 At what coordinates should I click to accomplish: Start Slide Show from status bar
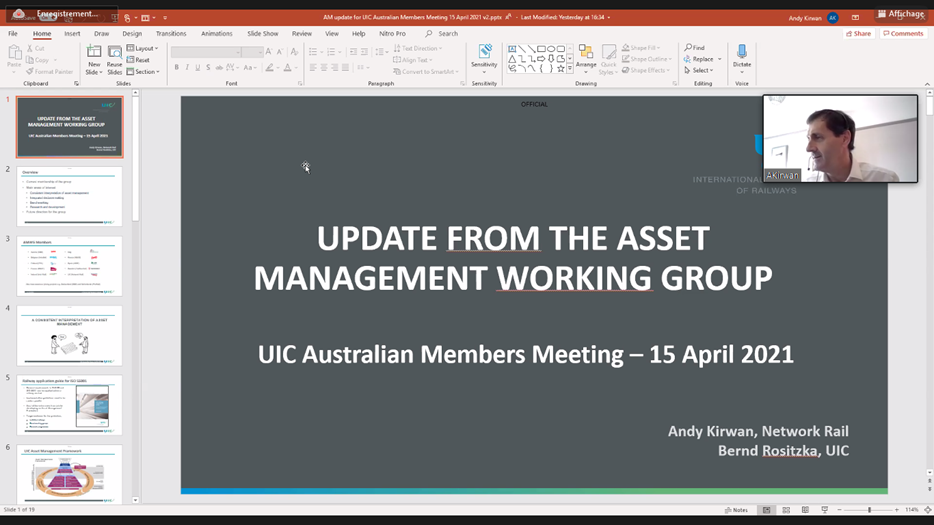[x=824, y=510]
